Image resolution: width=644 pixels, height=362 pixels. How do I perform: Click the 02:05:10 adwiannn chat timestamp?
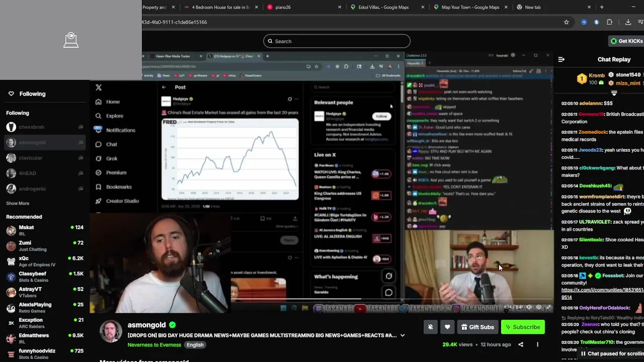pos(570,103)
